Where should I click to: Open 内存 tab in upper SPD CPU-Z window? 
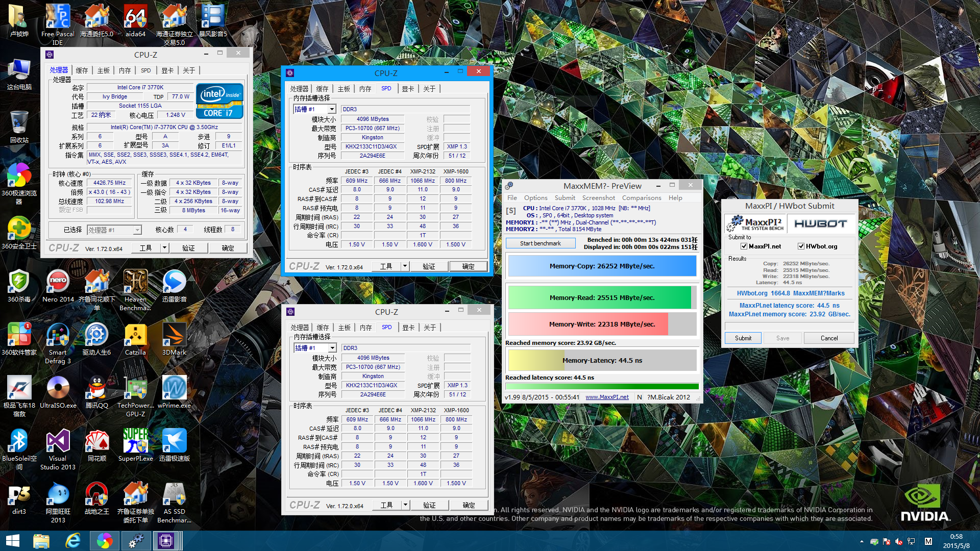(365, 89)
